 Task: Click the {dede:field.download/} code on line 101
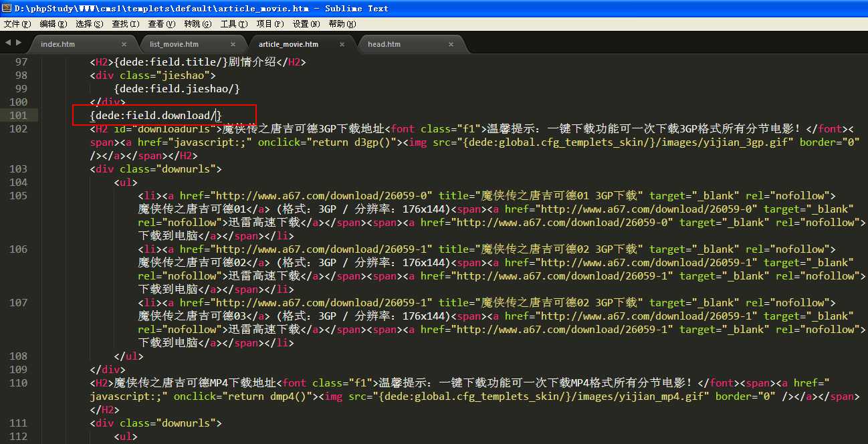[x=156, y=116]
